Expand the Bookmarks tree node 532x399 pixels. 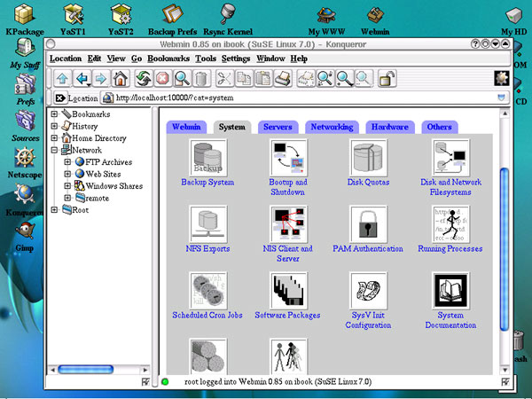(x=54, y=114)
